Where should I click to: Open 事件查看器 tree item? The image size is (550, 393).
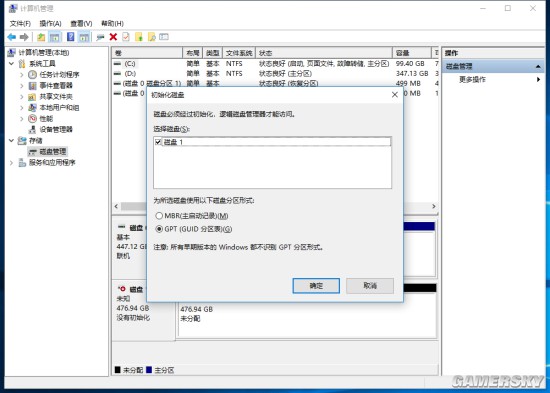pyautogui.click(x=56, y=85)
